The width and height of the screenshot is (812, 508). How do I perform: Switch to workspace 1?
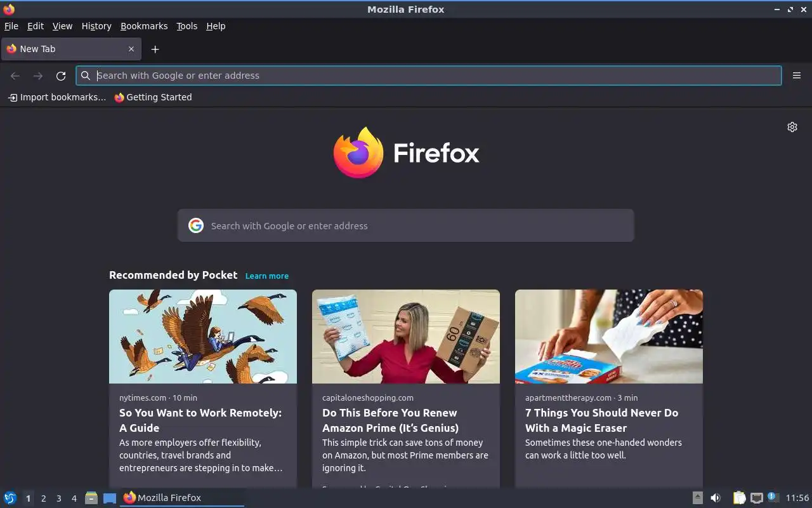coord(28,498)
